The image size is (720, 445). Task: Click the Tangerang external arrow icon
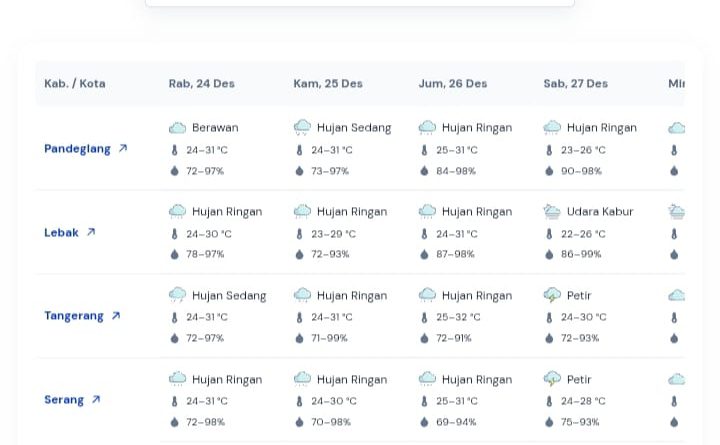[x=116, y=316]
